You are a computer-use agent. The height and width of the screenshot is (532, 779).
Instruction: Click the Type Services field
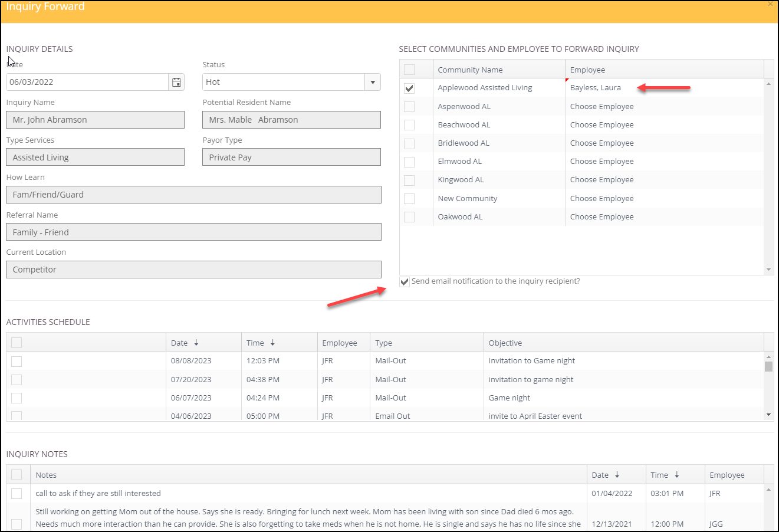click(96, 157)
